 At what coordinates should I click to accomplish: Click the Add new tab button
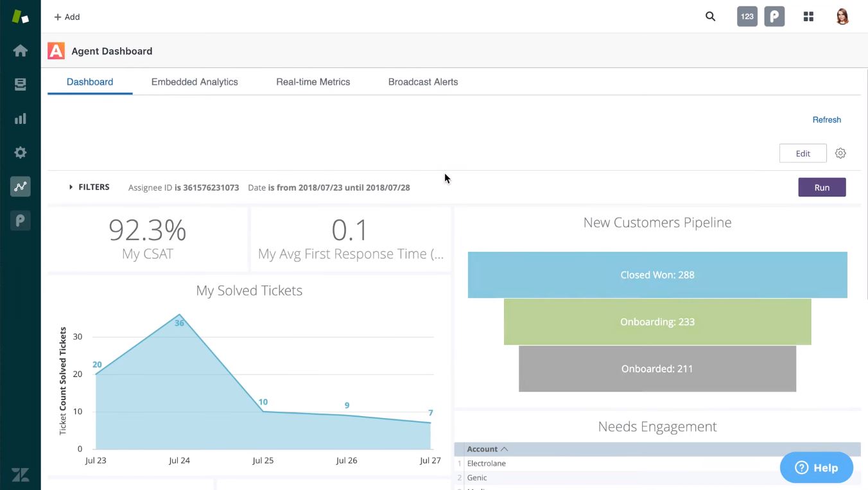pos(67,17)
